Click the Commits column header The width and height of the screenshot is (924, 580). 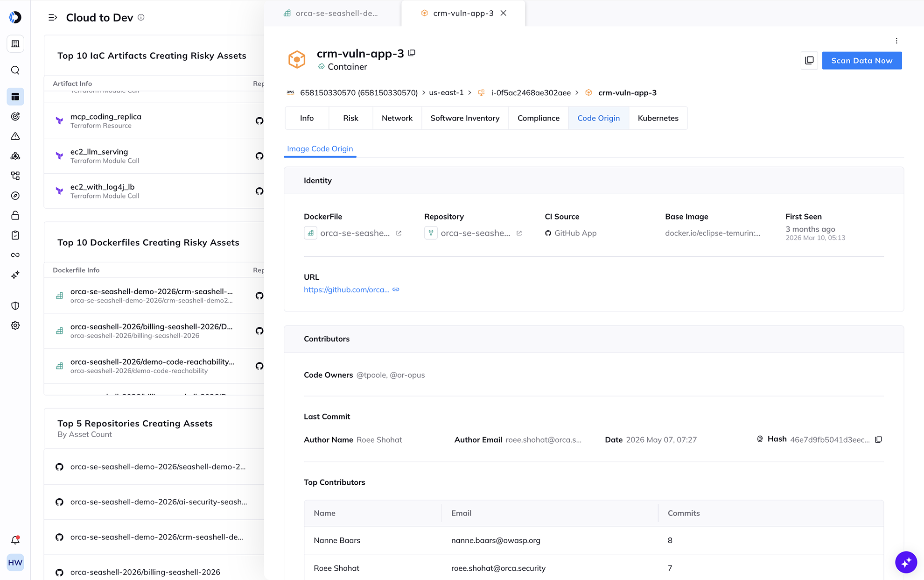pos(684,513)
